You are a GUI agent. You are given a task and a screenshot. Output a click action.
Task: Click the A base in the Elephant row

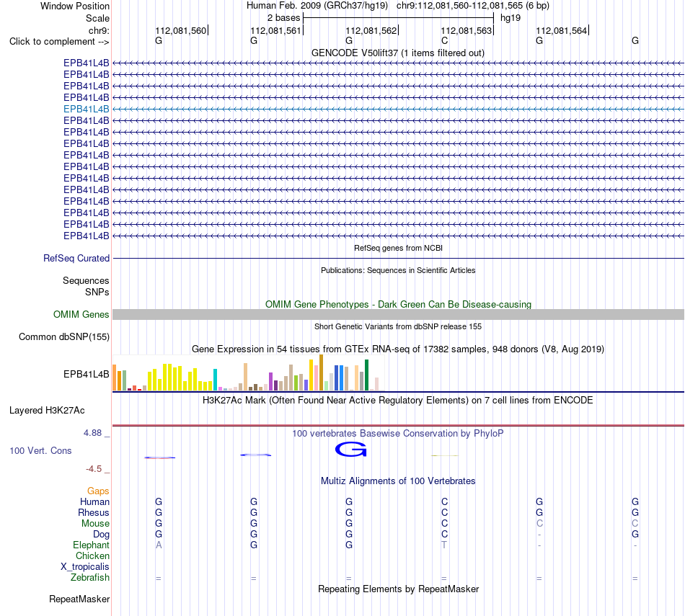[159, 545]
